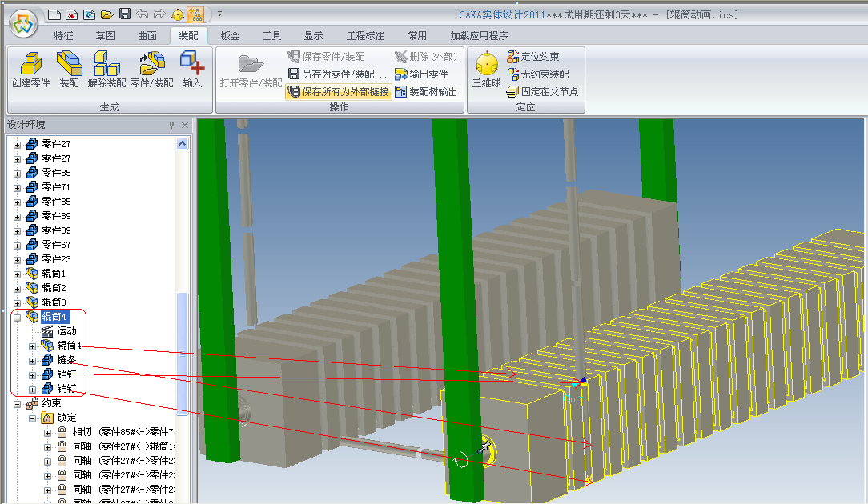Select the 链条 part in the tree

coord(66,360)
